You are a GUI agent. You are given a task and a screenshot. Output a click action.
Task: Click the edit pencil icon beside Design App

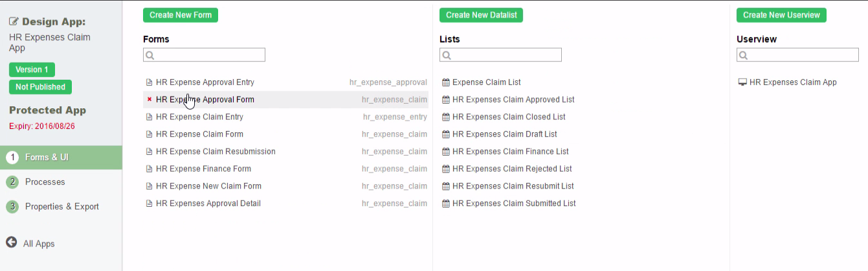point(14,21)
